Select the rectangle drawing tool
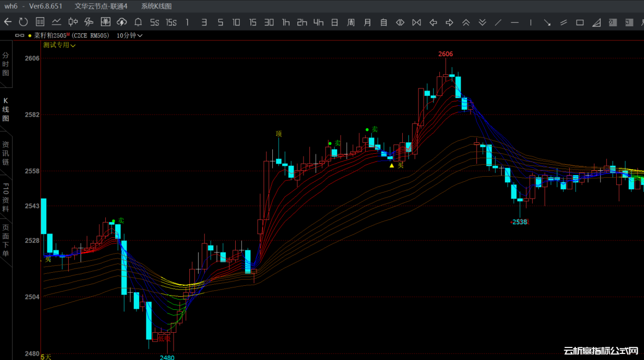Screen dimensions: 644x360 click(580, 22)
